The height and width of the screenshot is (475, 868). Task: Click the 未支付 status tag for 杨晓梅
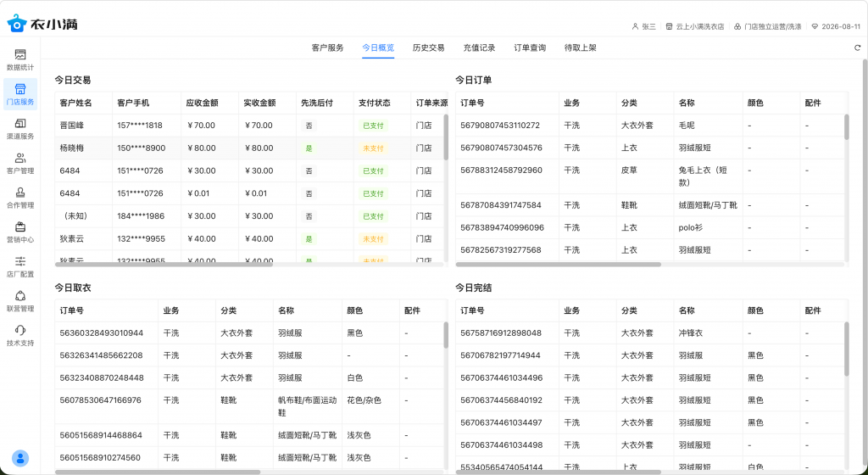point(373,148)
